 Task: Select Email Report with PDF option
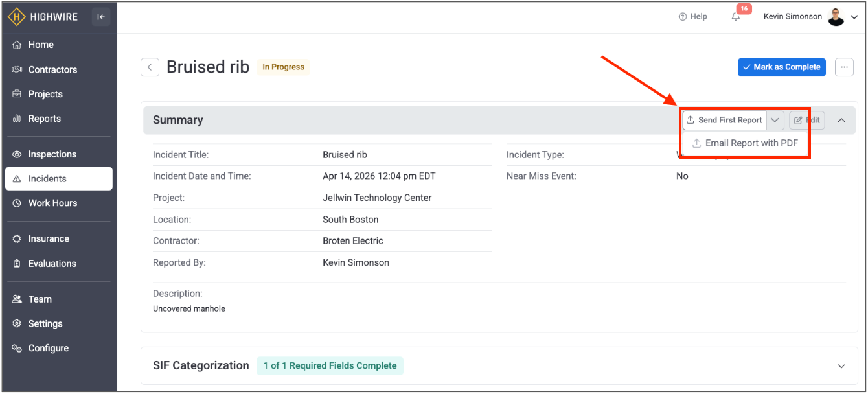tap(745, 143)
